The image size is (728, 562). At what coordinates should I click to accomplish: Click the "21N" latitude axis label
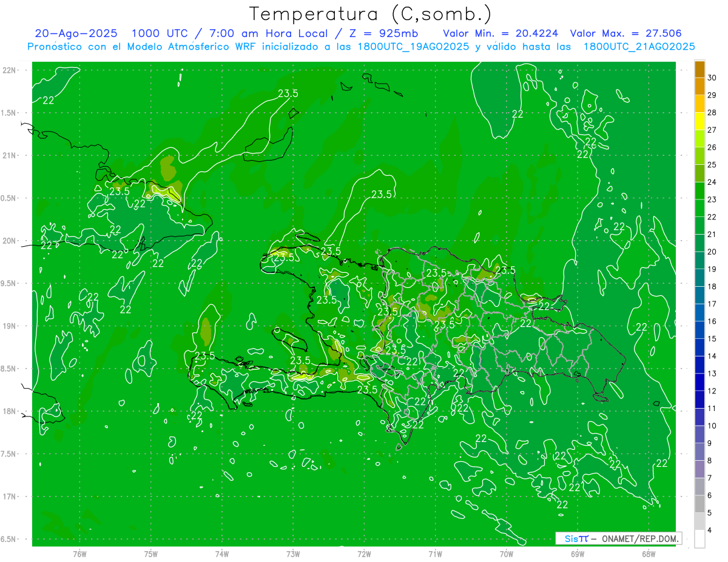[x=9, y=155]
